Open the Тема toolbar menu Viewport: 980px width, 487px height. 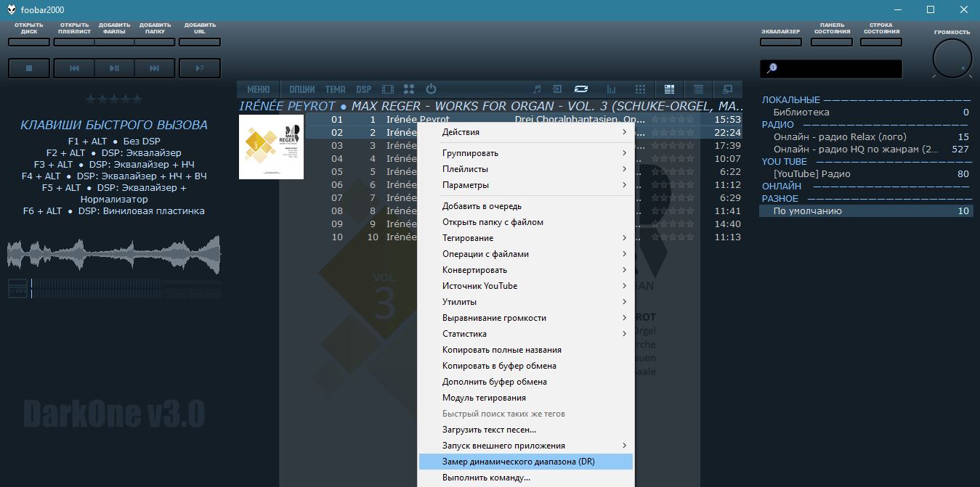pyautogui.click(x=335, y=89)
